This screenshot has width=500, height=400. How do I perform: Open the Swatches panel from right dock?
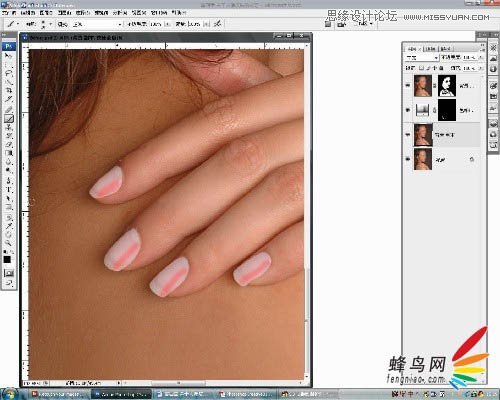point(493,96)
